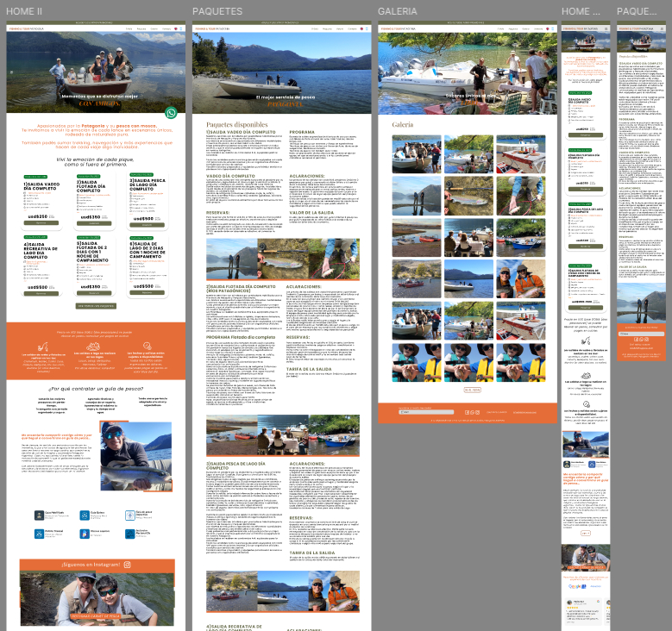Screen dimensions: 672x631
Task: Select the VALOR DE LA SALIDA heading
Action: point(311,213)
